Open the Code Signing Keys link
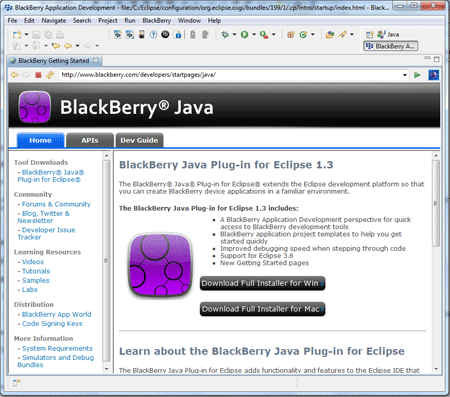Viewport: 450px width, 397px height. pyautogui.click(x=52, y=324)
